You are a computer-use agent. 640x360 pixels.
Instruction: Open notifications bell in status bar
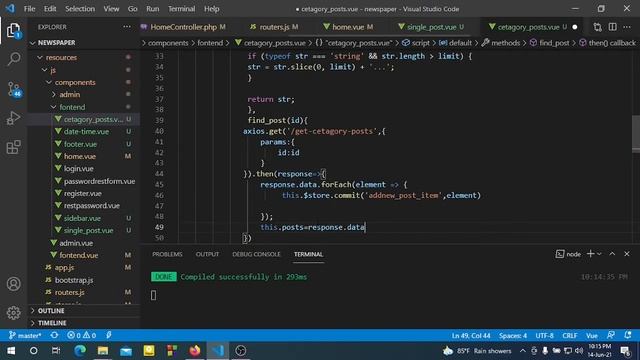(628, 336)
